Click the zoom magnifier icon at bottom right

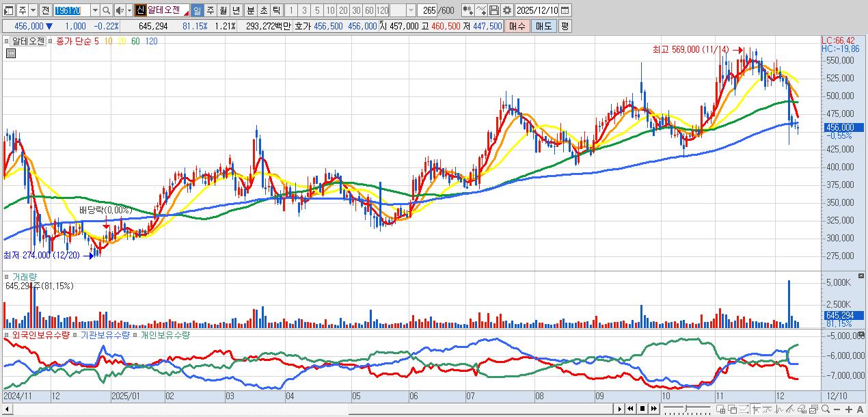[x=826, y=409]
